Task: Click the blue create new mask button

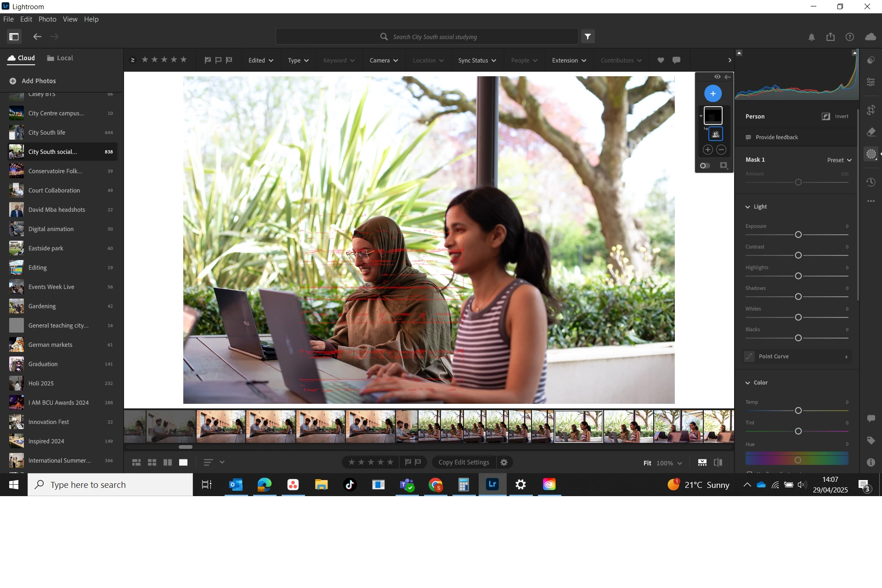Action: click(713, 94)
